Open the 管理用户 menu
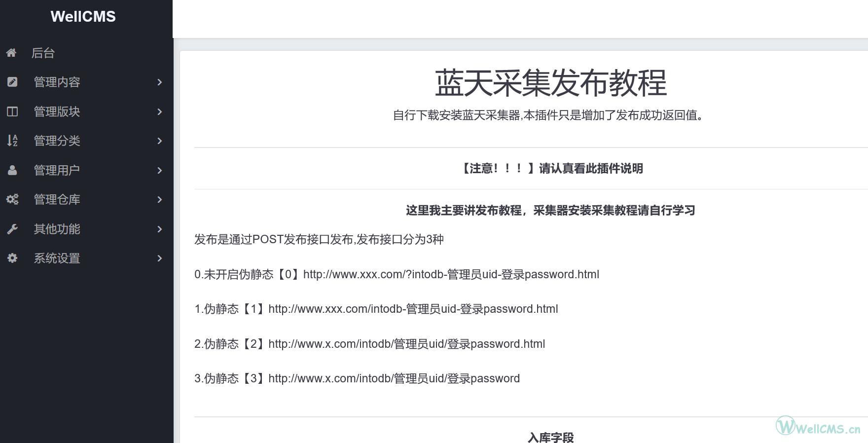This screenshot has width=868, height=443. pyautogui.click(x=57, y=170)
